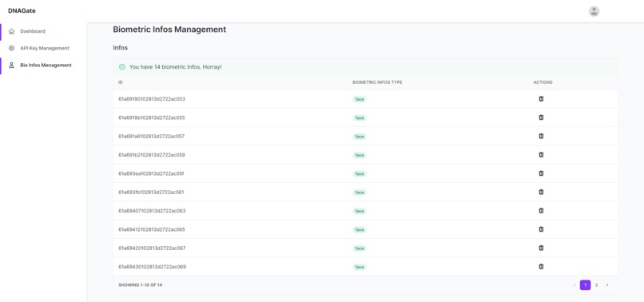Select ID 61a69412102813d2722ac065 text
644x302 pixels.
pyautogui.click(x=152, y=229)
